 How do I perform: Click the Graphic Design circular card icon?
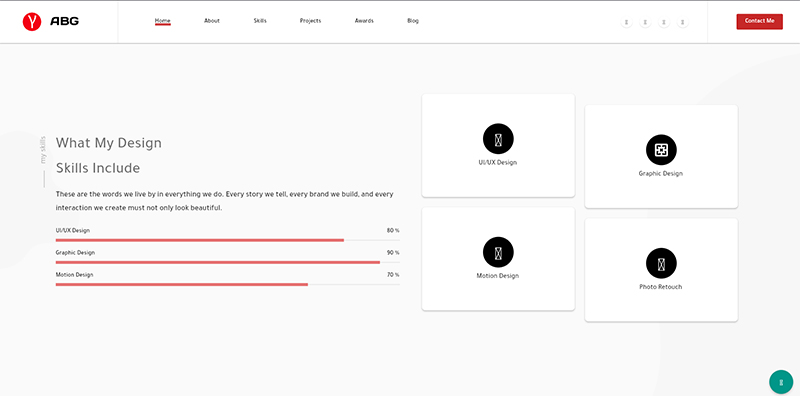coord(661,150)
